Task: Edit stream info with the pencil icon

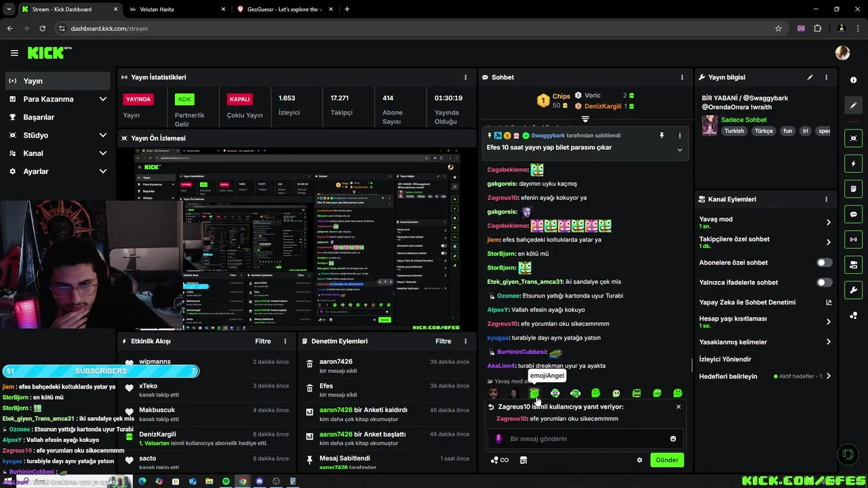Action: click(810, 77)
